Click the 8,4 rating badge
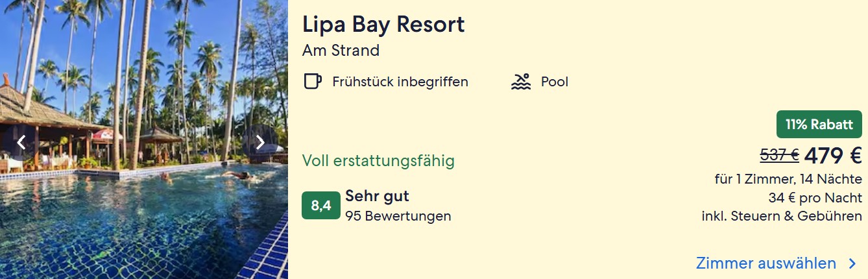Image resolution: width=868 pixels, height=279 pixels. click(321, 206)
